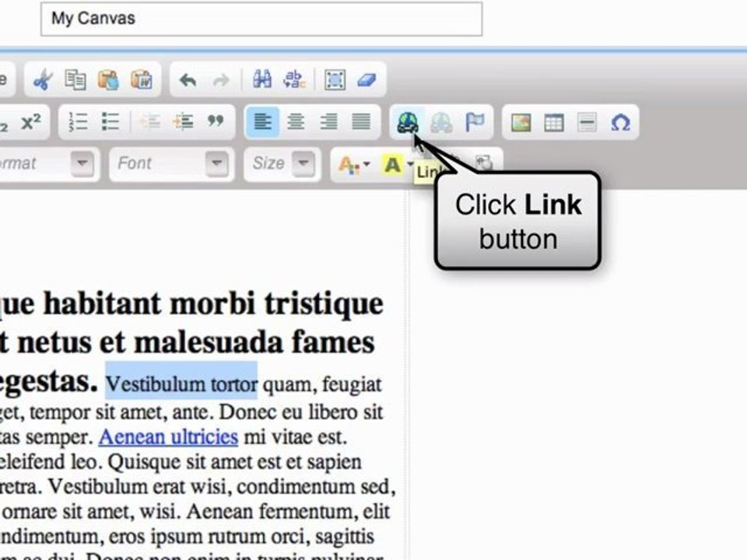This screenshot has width=747, height=560.
Task: Click the Undo arrow
Action: [x=188, y=80]
